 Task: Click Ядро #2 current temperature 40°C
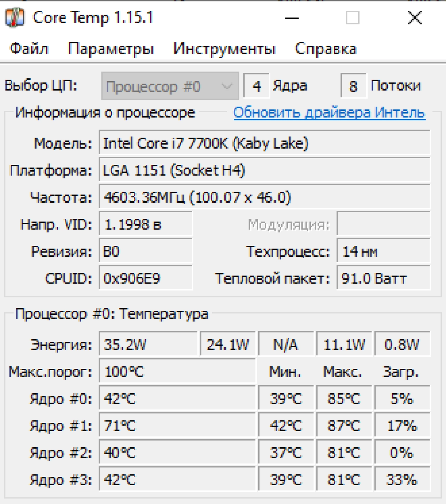[x=177, y=452]
